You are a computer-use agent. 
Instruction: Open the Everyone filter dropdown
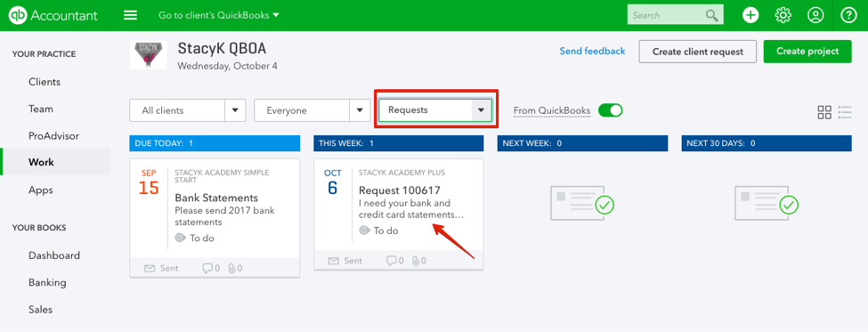[312, 110]
